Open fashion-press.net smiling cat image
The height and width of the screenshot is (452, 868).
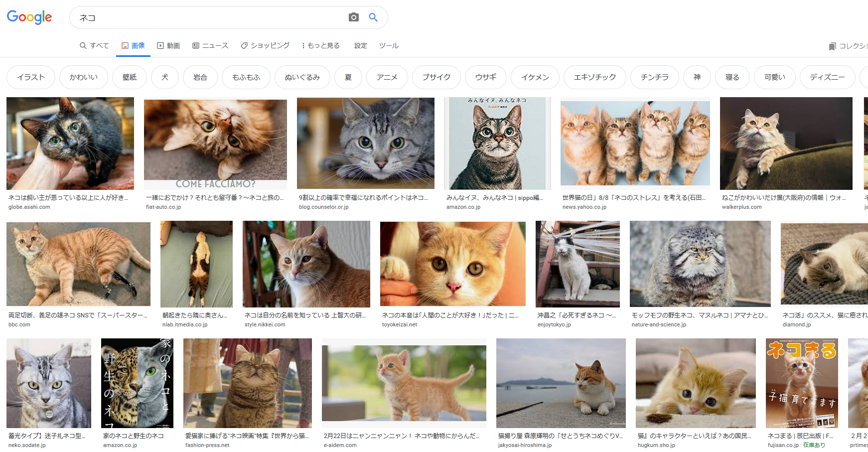[248, 383]
